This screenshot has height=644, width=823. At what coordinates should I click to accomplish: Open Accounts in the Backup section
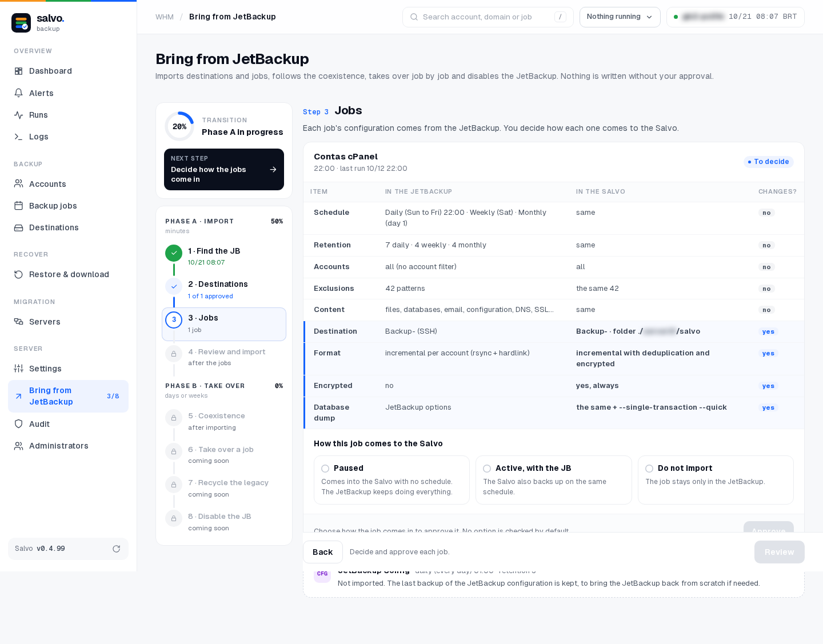pos(68,184)
